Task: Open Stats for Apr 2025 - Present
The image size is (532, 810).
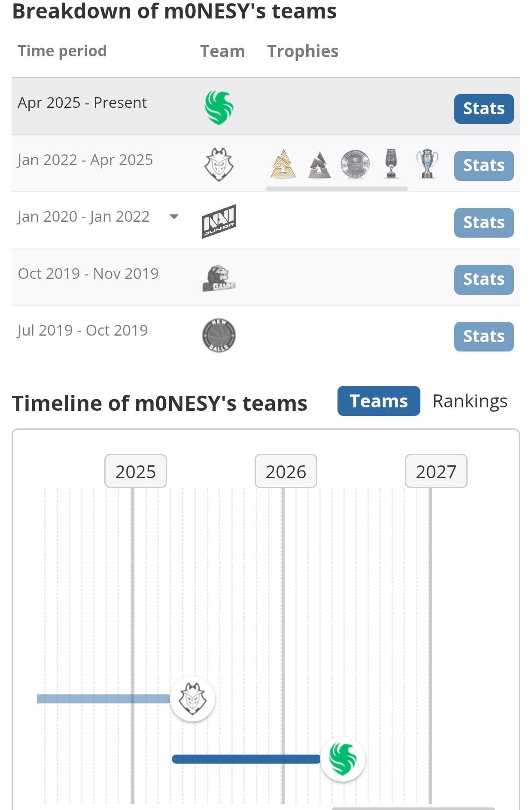Action: click(x=483, y=109)
